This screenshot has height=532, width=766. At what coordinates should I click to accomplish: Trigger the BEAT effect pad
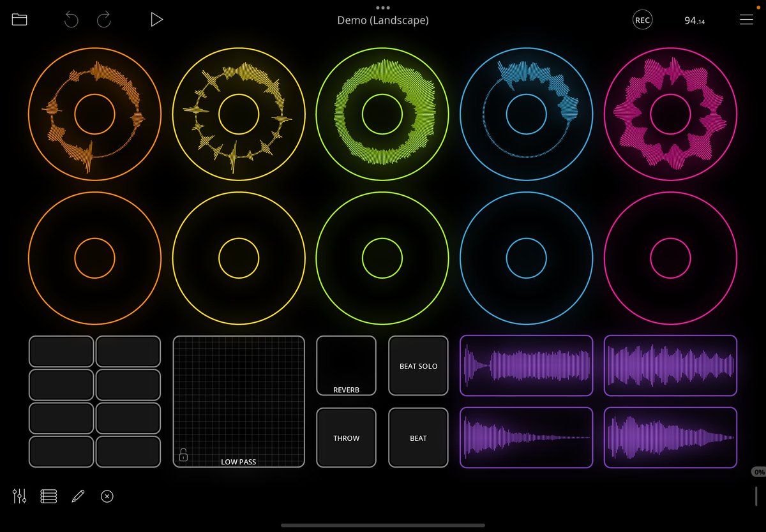click(418, 438)
